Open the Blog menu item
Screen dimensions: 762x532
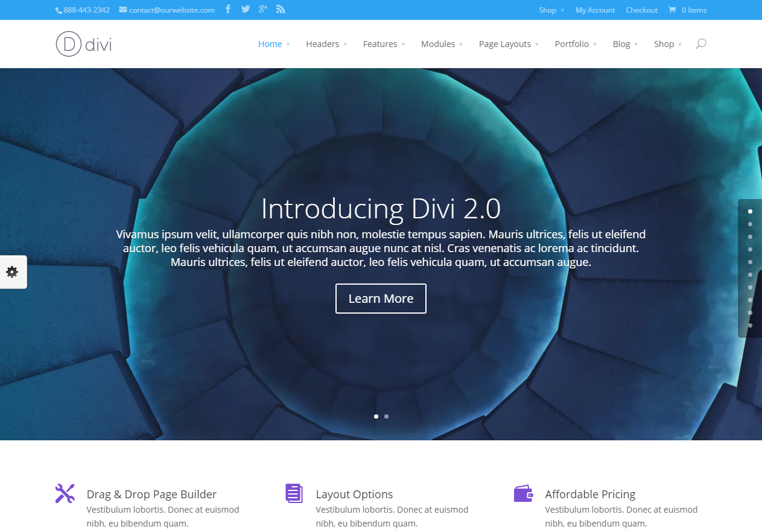[x=621, y=44]
